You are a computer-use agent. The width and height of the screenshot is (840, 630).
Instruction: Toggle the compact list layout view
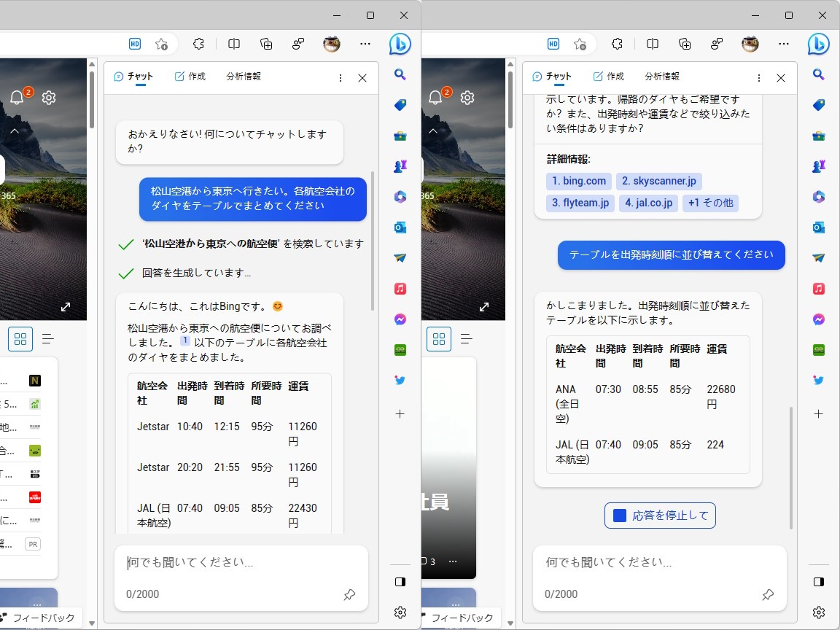[x=48, y=338]
